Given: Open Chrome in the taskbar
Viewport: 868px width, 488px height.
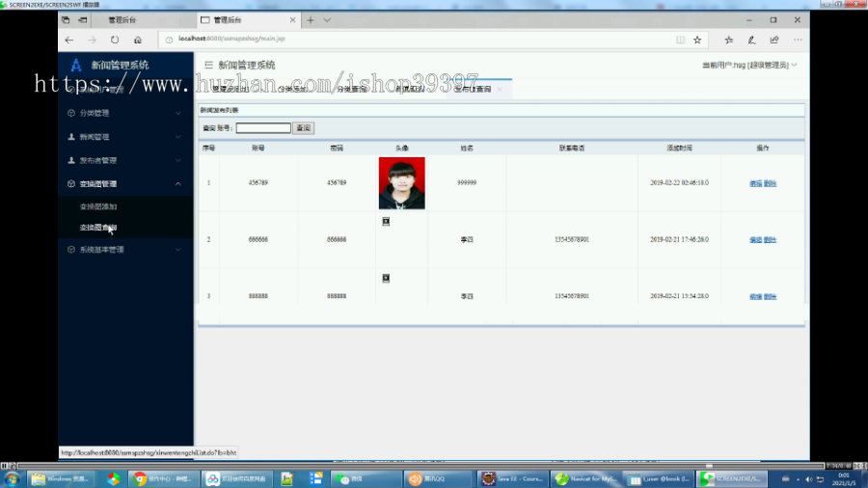Looking at the screenshot, I should 163,478.
